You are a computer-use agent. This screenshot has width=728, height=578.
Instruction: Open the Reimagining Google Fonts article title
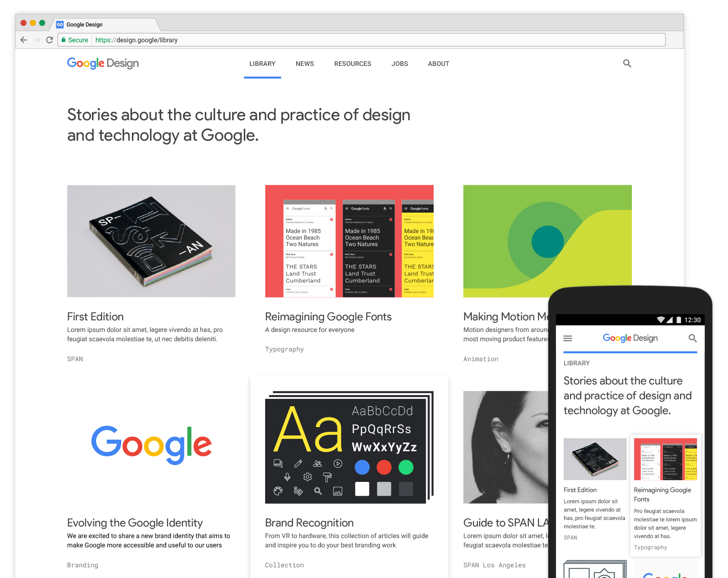[x=328, y=317]
